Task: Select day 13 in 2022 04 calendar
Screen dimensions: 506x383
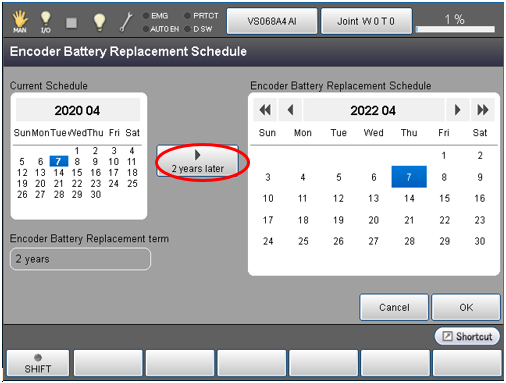Action: [374, 198]
